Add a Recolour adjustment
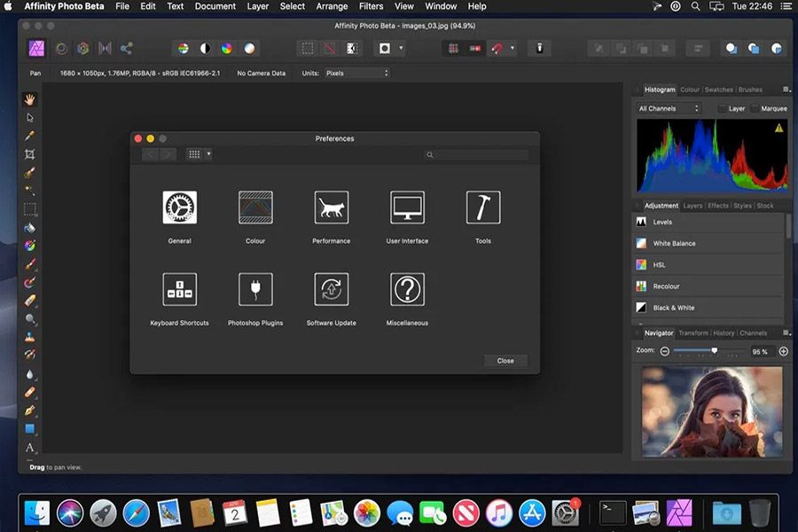Image resolution: width=798 pixels, height=532 pixels. (708, 286)
